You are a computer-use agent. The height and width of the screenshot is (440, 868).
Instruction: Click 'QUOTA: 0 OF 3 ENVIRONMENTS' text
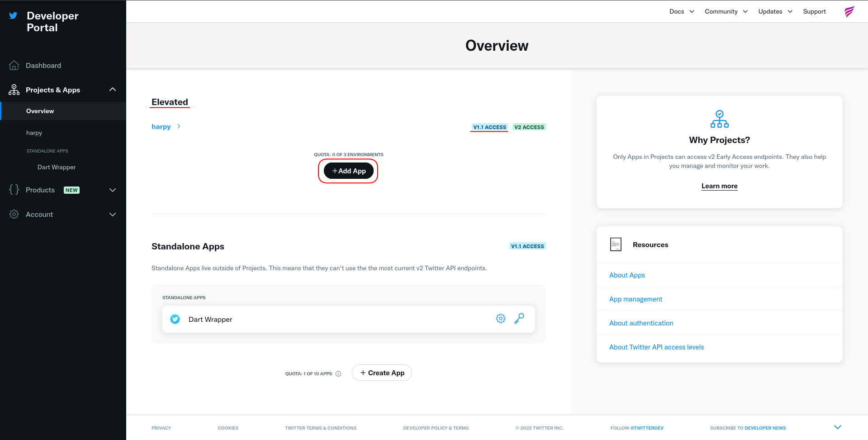pyautogui.click(x=349, y=154)
